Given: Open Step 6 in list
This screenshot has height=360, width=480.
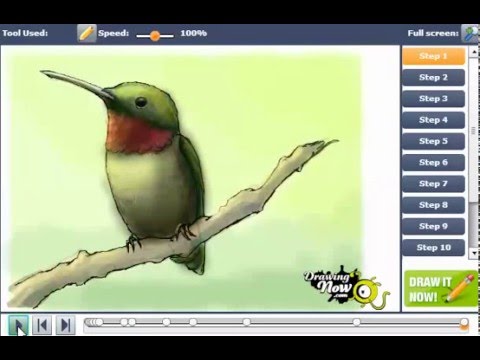Looking at the screenshot, I should point(433,162).
